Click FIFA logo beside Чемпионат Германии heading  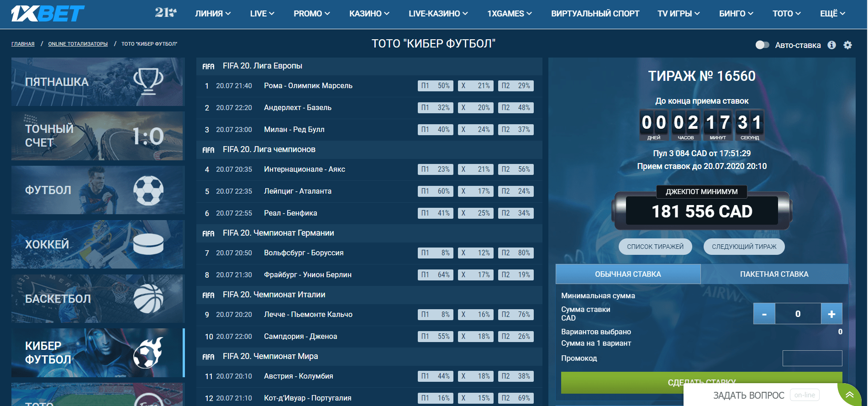tap(208, 233)
